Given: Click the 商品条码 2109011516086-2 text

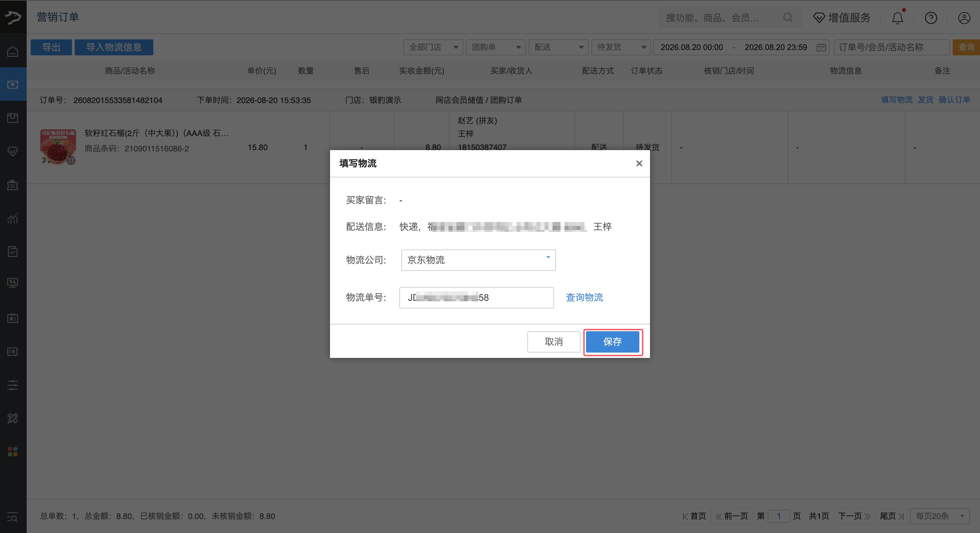Looking at the screenshot, I should (x=137, y=148).
